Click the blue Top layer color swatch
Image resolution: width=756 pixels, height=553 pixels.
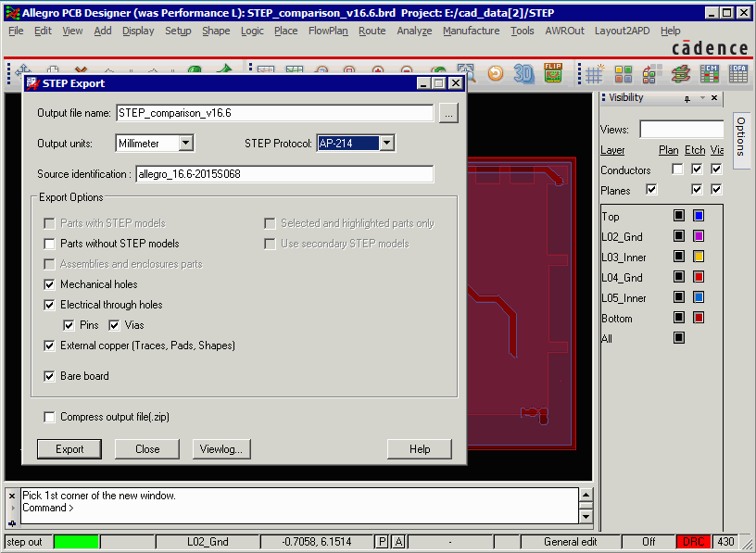pos(699,216)
